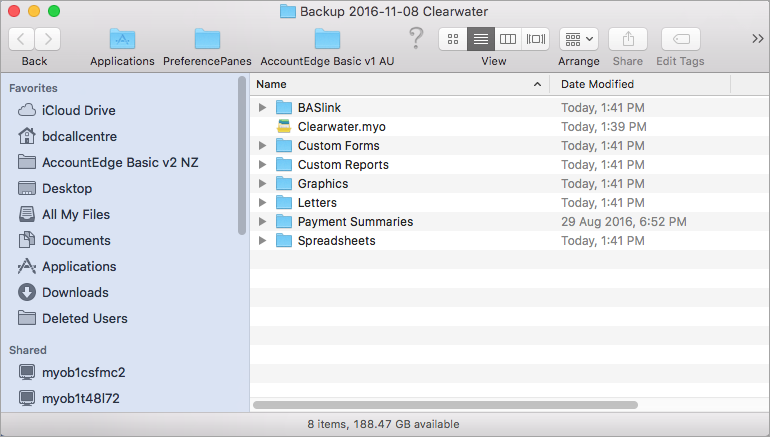Open Downloads in the sidebar
This screenshot has height=437, width=770.
point(75,292)
